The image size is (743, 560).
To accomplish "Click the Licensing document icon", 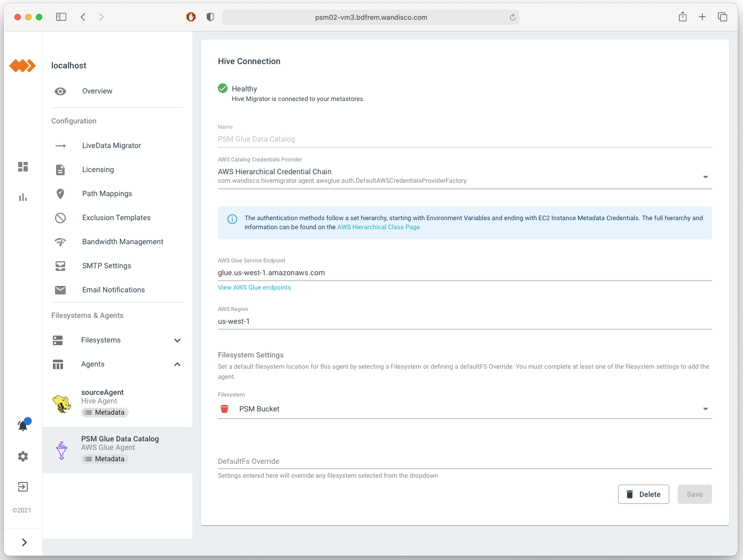I will [x=60, y=170].
